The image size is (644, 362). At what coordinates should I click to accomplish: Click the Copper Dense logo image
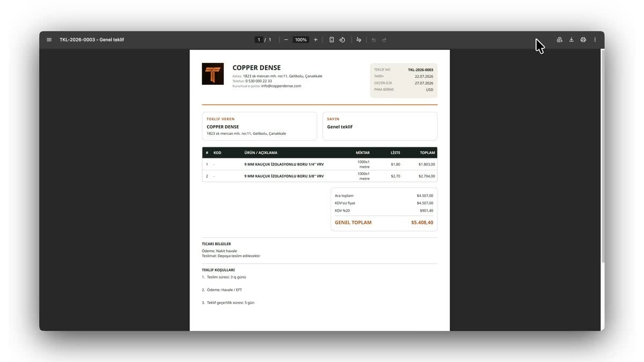tap(213, 74)
